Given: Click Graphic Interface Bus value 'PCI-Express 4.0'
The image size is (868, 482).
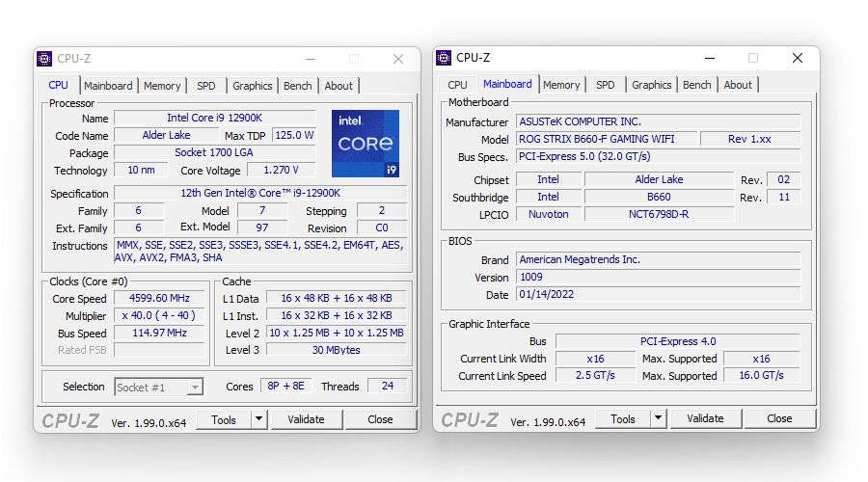Looking at the screenshot, I should [678, 341].
